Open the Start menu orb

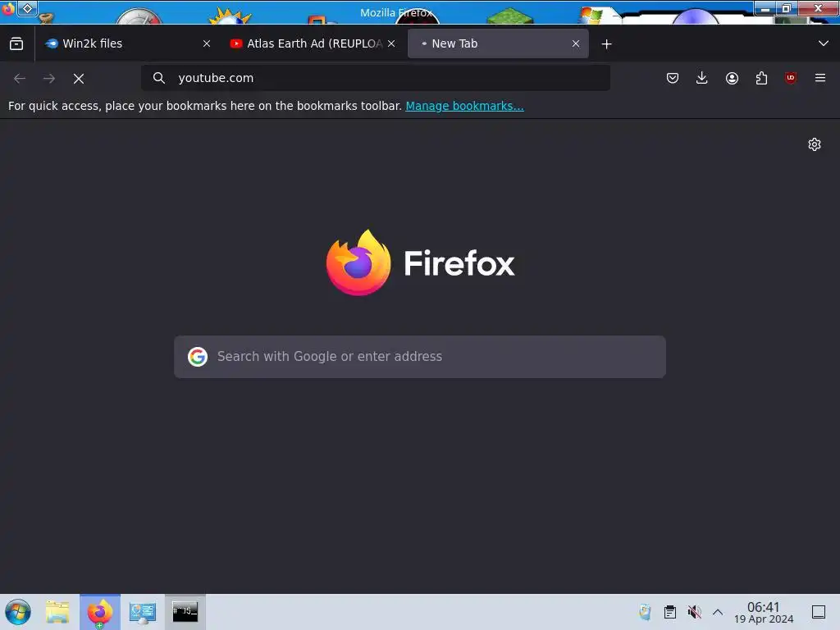pos(18,612)
